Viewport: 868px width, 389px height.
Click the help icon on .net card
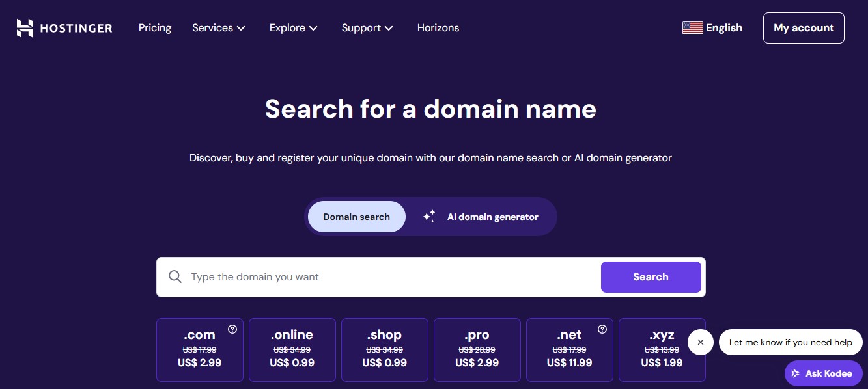[602, 329]
